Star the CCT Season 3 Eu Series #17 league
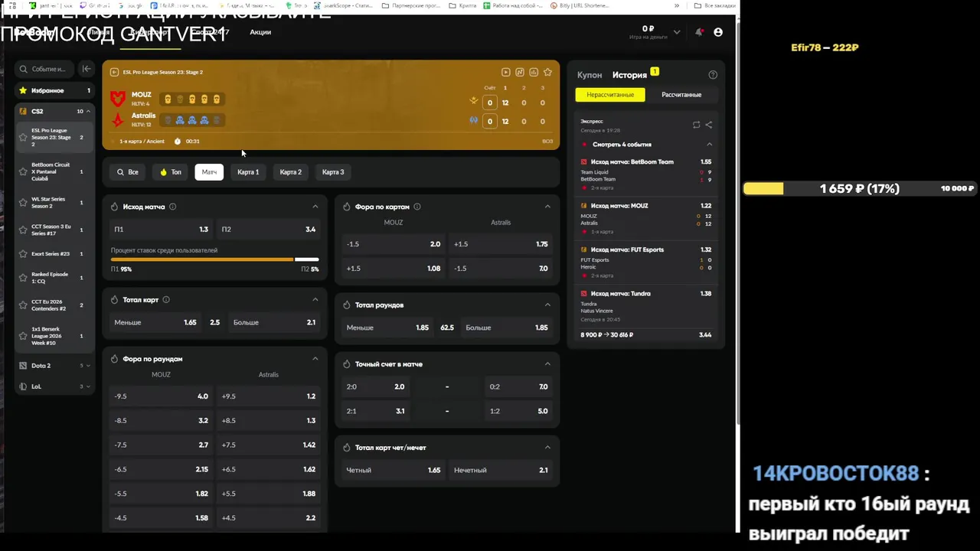The height and width of the screenshot is (551, 980). point(23,230)
